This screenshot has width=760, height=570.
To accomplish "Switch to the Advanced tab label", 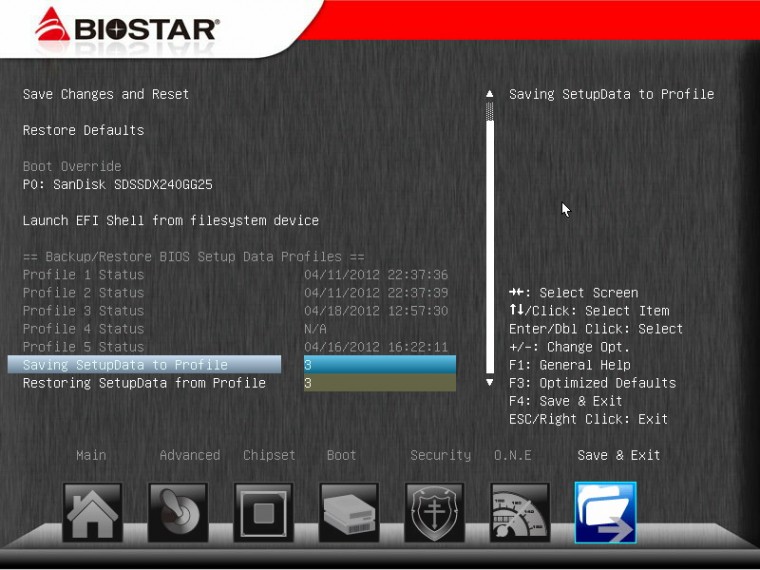I will pos(189,455).
